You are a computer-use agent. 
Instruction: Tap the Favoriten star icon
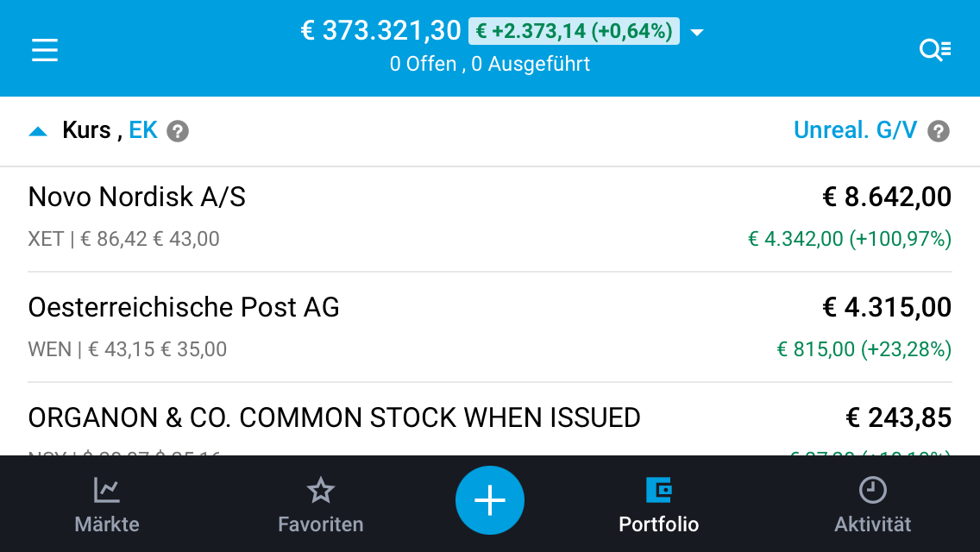[x=320, y=491]
